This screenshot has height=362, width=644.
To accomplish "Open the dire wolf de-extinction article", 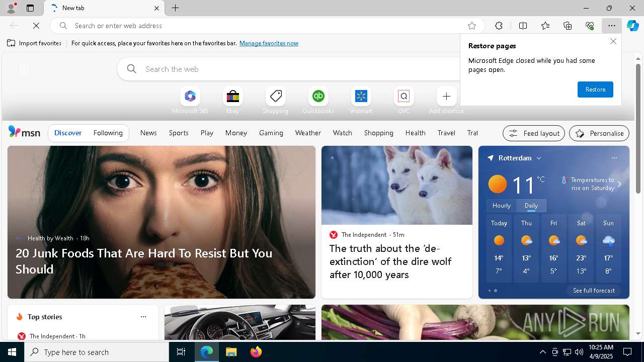I will click(390, 261).
